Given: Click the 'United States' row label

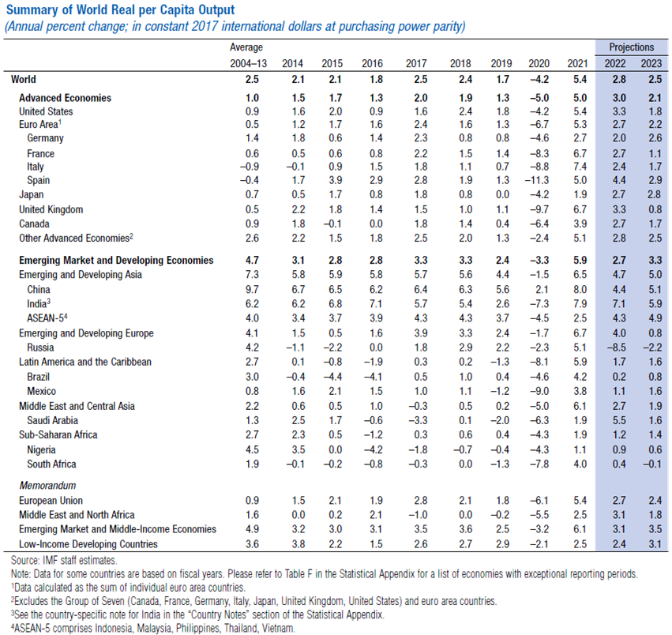Looking at the screenshot, I should click(46, 111).
